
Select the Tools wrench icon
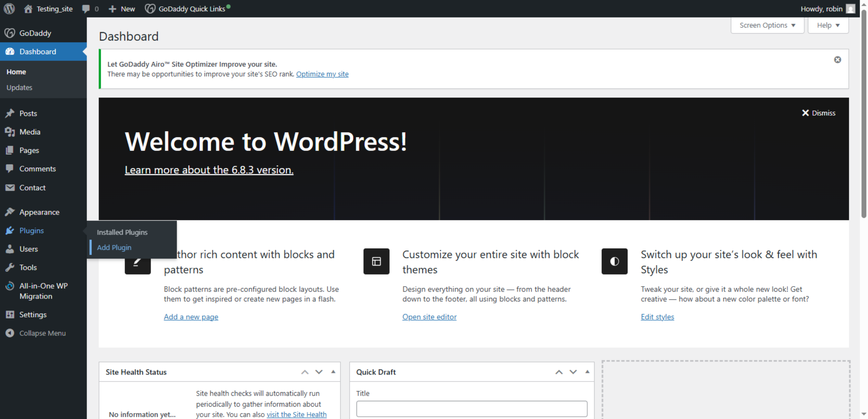click(10, 267)
